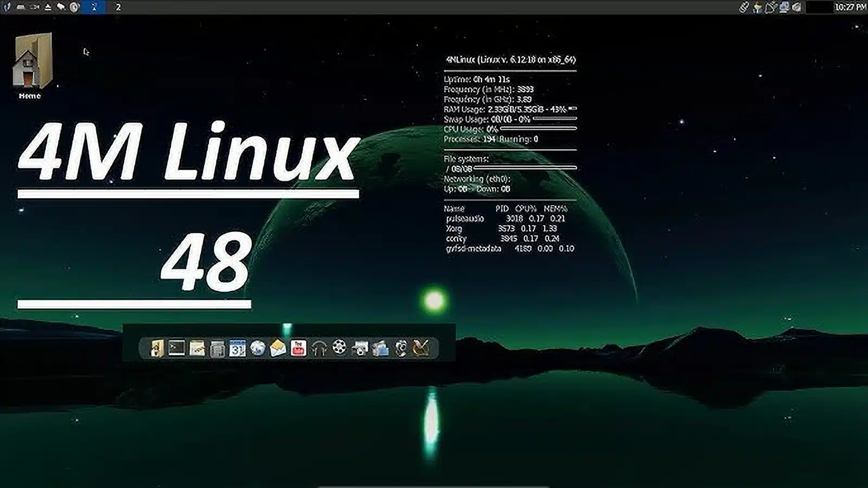Open the YouTube dock icon
This screenshot has width=868, height=488.
[x=298, y=348]
